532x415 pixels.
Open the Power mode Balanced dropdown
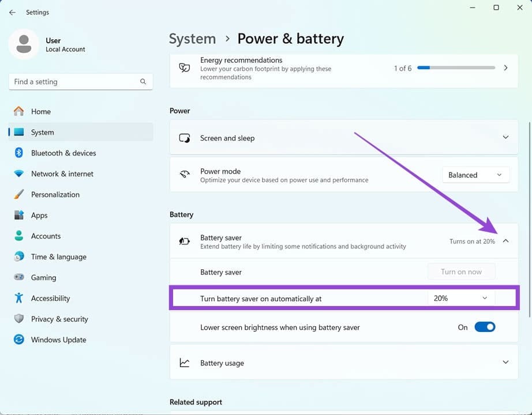[x=475, y=174]
